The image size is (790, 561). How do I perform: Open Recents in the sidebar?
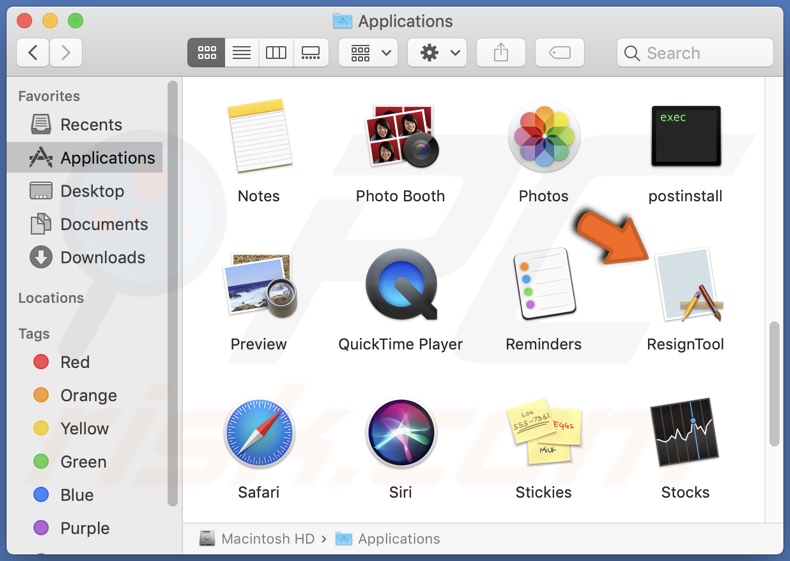(x=84, y=124)
